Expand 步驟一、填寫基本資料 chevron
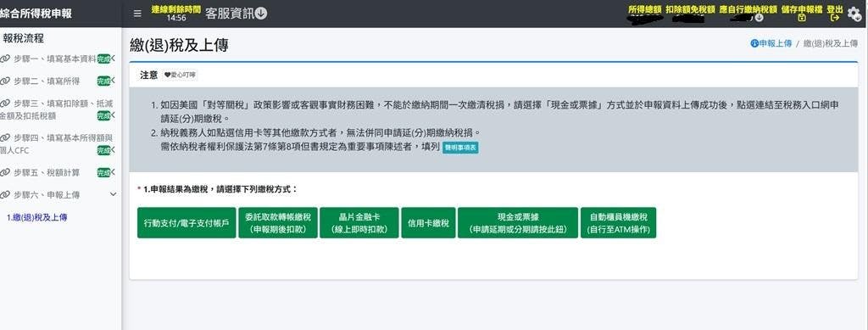 [x=113, y=59]
